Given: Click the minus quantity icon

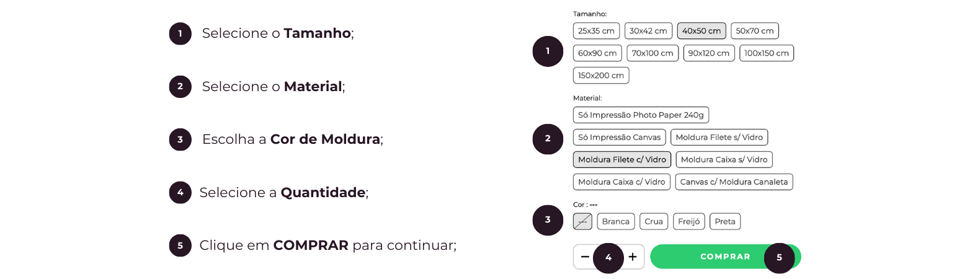Looking at the screenshot, I should (585, 257).
